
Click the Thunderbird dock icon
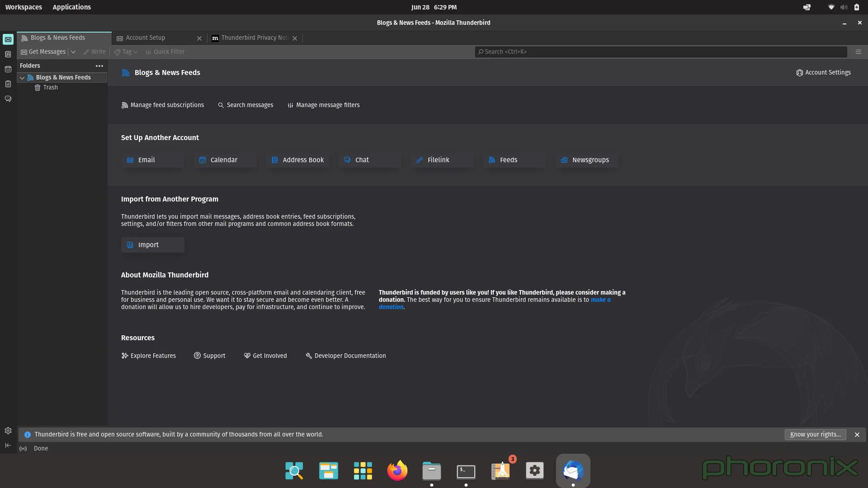573,471
